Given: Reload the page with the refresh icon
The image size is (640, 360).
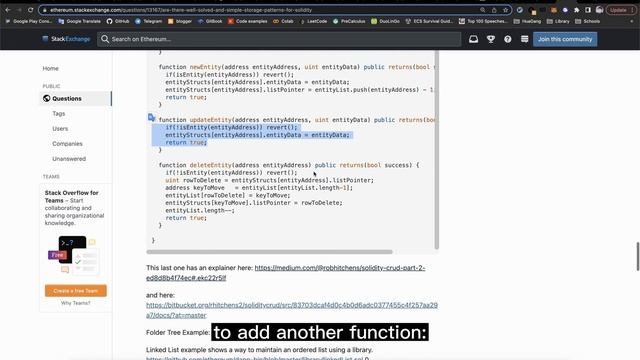Looking at the screenshot, I should pos(30,10).
